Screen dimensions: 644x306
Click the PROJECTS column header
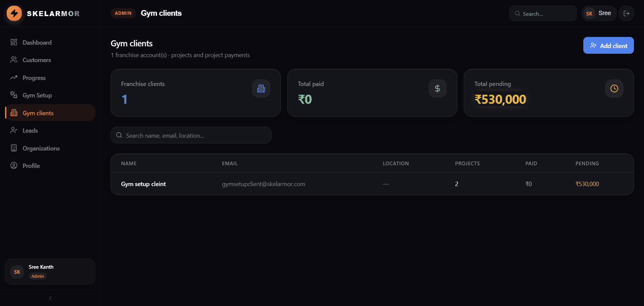[x=468, y=163]
